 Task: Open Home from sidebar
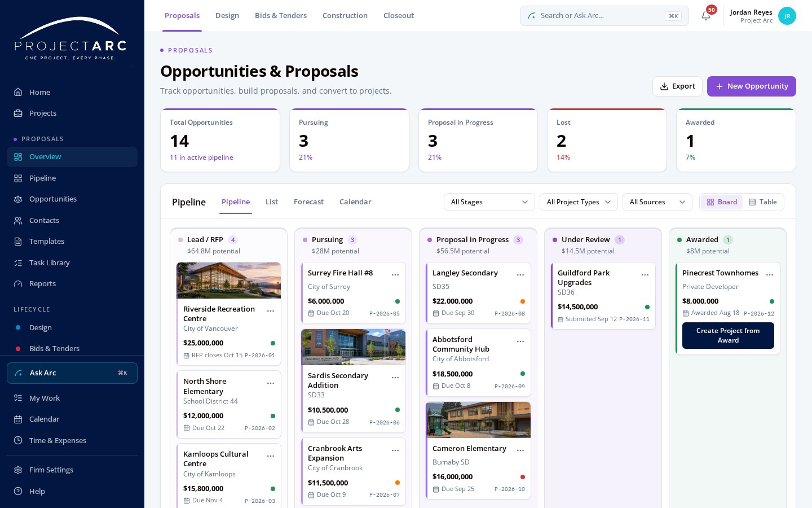[72, 92]
